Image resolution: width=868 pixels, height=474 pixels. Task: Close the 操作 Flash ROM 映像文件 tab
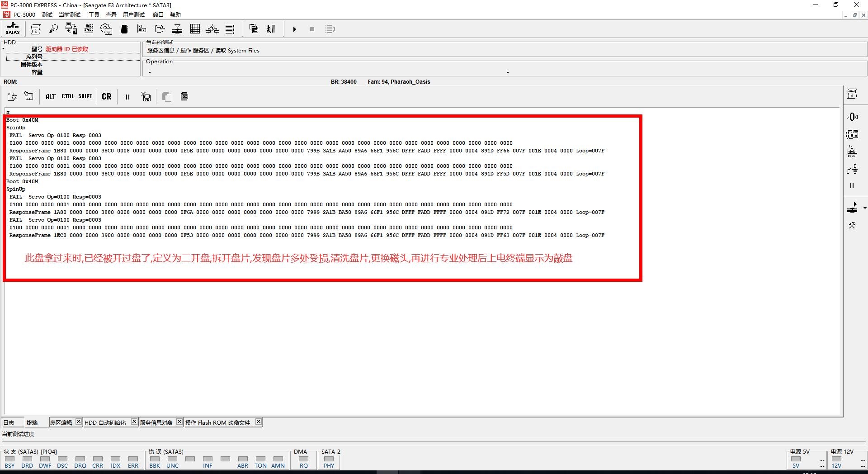pyautogui.click(x=259, y=422)
